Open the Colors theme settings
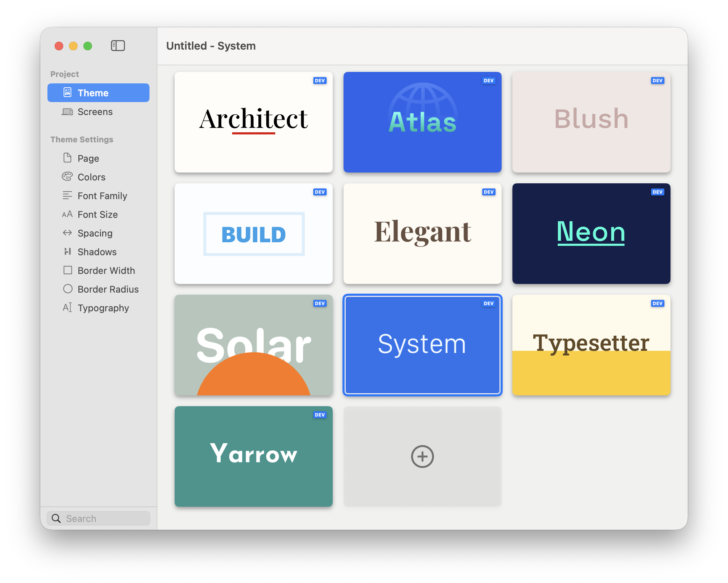 pos(98,177)
